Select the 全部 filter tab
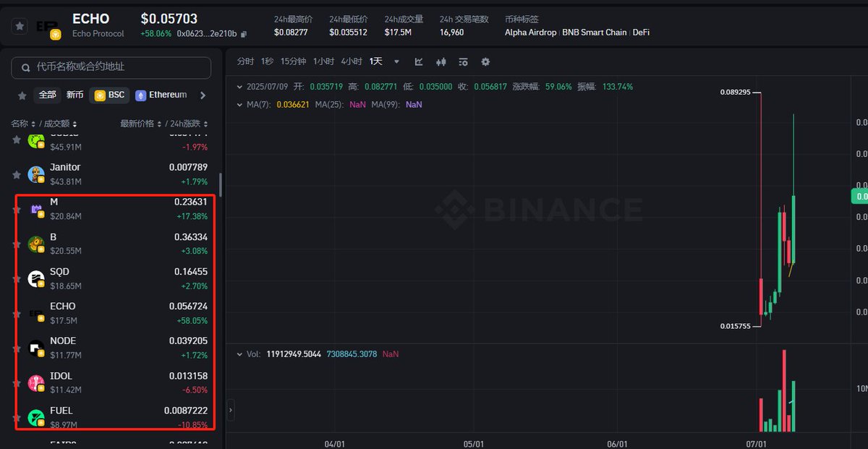This screenshot has height=449, width=868. point(47,95)
